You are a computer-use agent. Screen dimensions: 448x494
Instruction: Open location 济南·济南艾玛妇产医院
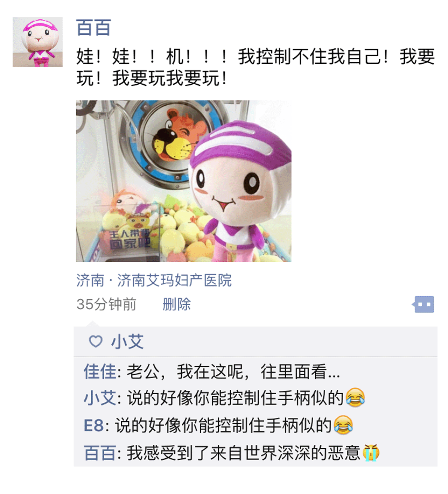(154, 280)
